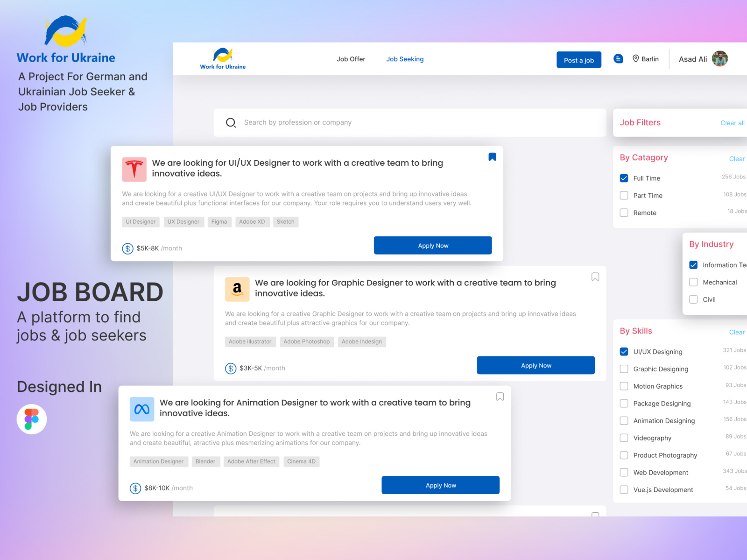The height and width of the screenshot is (560, 747).
Task: Click the Adobe Illustrator tag
Action: coord(250,342)
